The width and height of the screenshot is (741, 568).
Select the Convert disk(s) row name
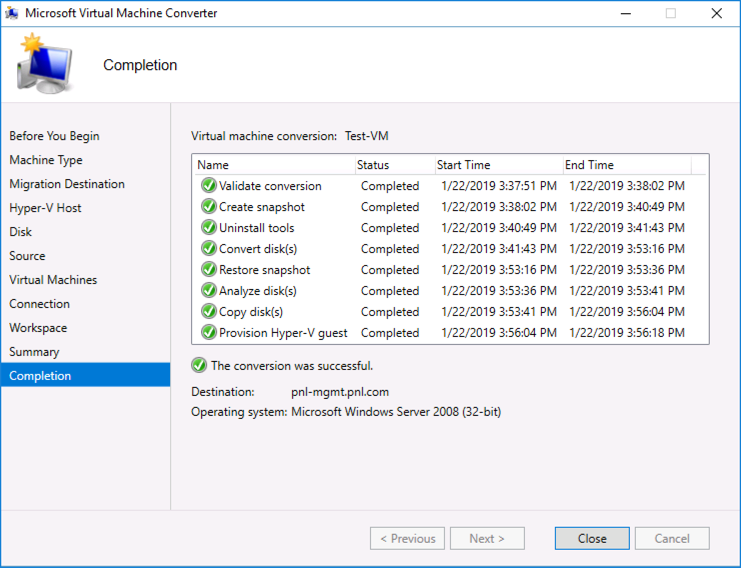click(x=258, y=249)
